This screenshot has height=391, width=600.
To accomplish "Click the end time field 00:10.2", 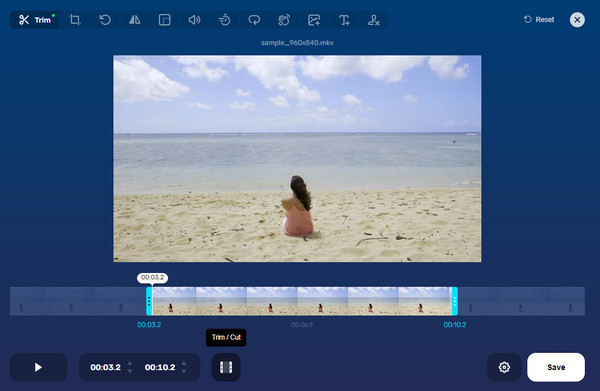I will (160, 367).
